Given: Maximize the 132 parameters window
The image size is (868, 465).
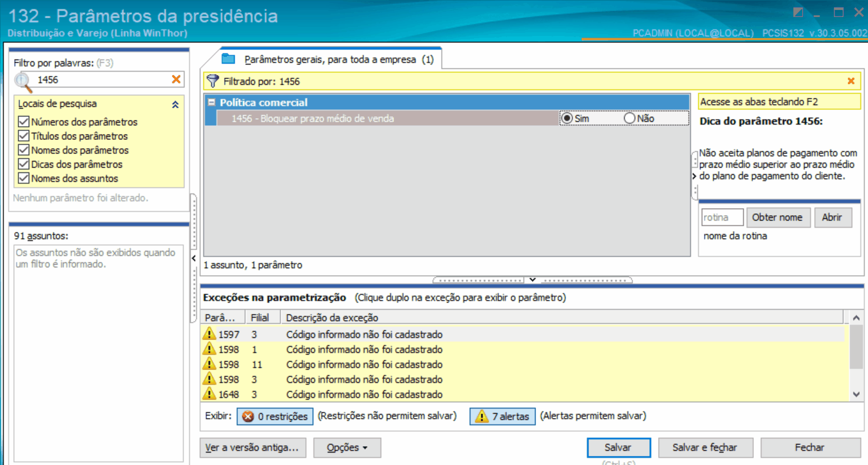Looking at the screenshot, I should point(839,12).
